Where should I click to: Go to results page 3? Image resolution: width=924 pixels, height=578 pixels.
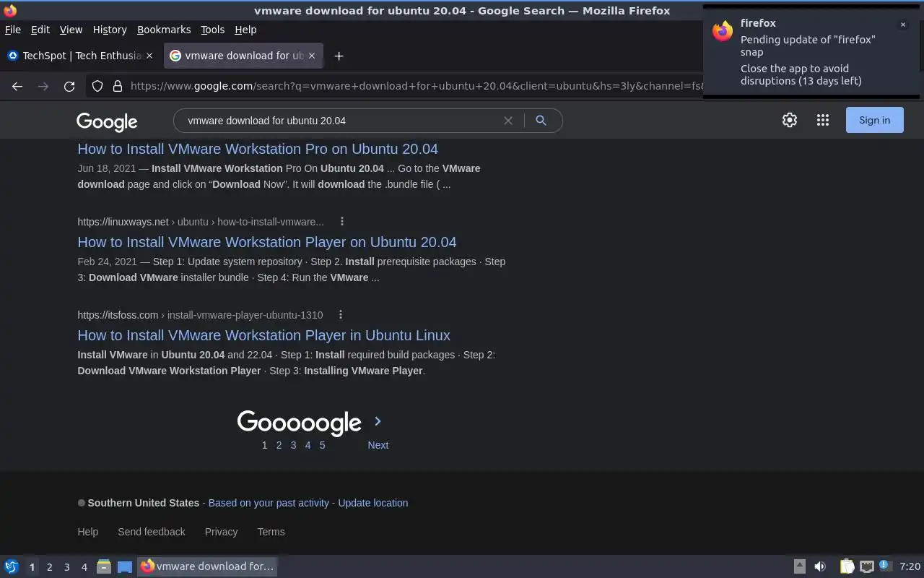[x=293, y=445]
